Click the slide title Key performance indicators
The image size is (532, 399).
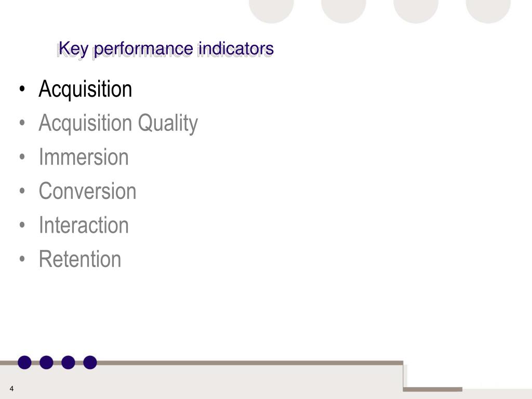(166, 49)
